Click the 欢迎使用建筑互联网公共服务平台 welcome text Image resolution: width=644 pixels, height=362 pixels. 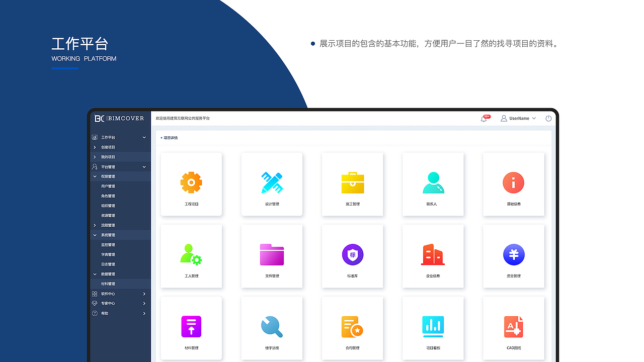click(x=183, y=118)
